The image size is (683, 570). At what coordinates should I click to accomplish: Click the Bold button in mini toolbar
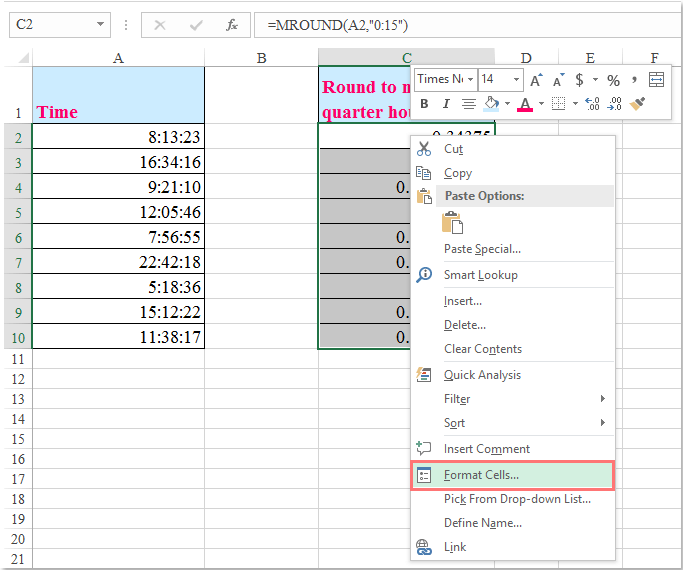(x=424, y=104)
